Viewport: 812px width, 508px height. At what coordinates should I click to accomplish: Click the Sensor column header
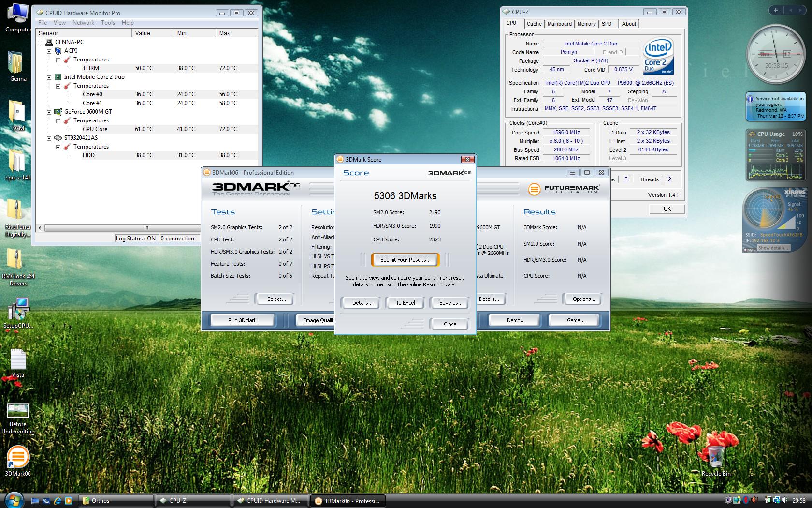coord(84,33)
